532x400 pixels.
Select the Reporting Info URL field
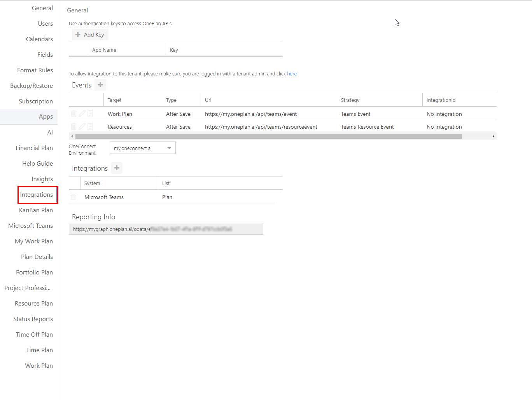(x=166, y=229)
